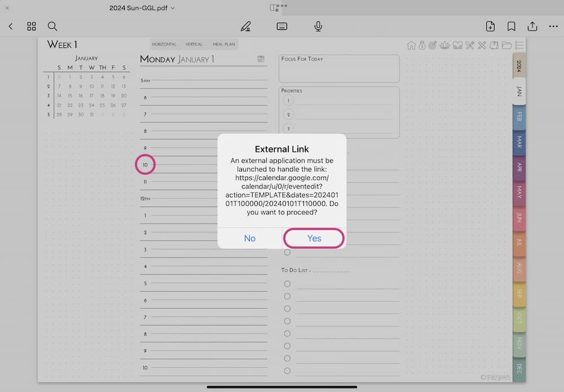
Task: Open the three-dot more options menu
Action: coord(553,27)
